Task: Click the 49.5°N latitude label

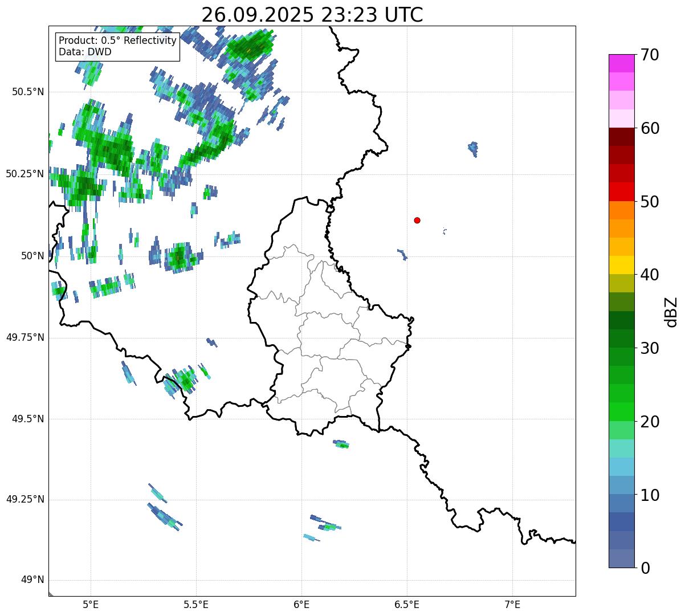Action: click(x=28, y=419)
